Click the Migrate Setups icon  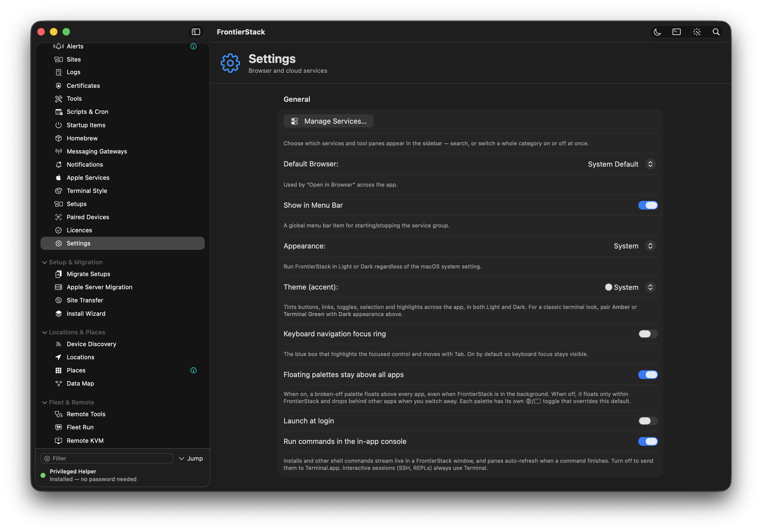pos(58,274)
